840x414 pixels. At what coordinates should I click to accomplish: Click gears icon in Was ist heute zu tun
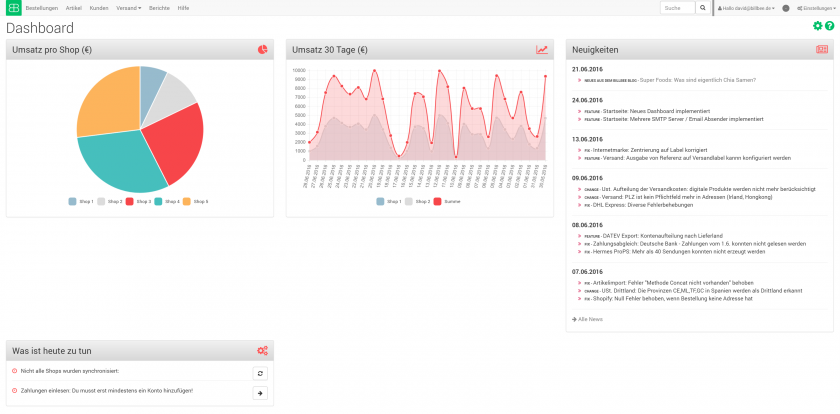(x=262, y=351)
